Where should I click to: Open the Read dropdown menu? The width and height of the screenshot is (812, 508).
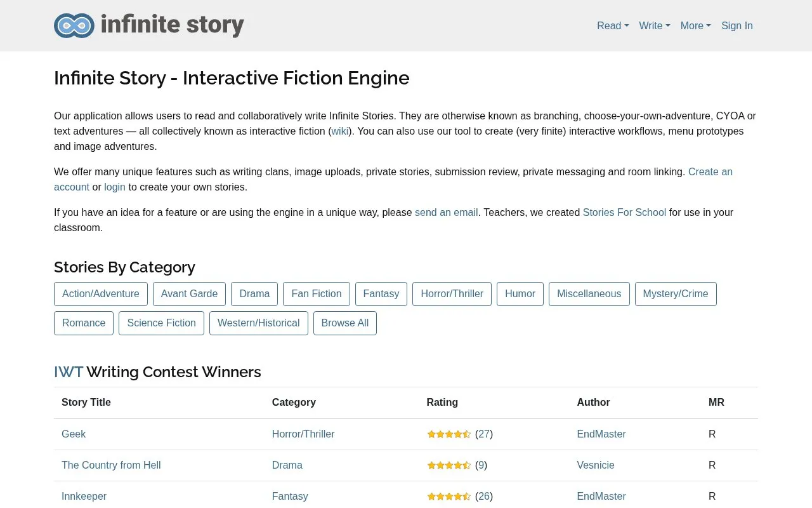pyautogui.click(x=613, y=25)
